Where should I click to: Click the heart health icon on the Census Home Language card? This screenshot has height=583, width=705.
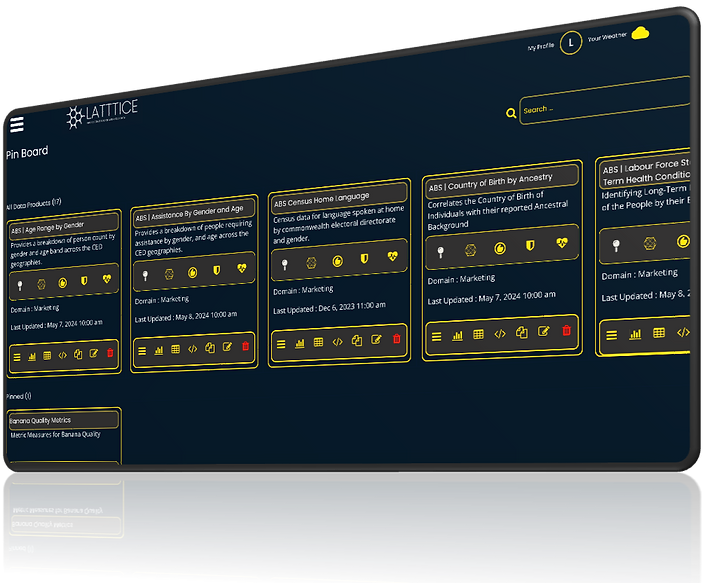pos(393,256)
